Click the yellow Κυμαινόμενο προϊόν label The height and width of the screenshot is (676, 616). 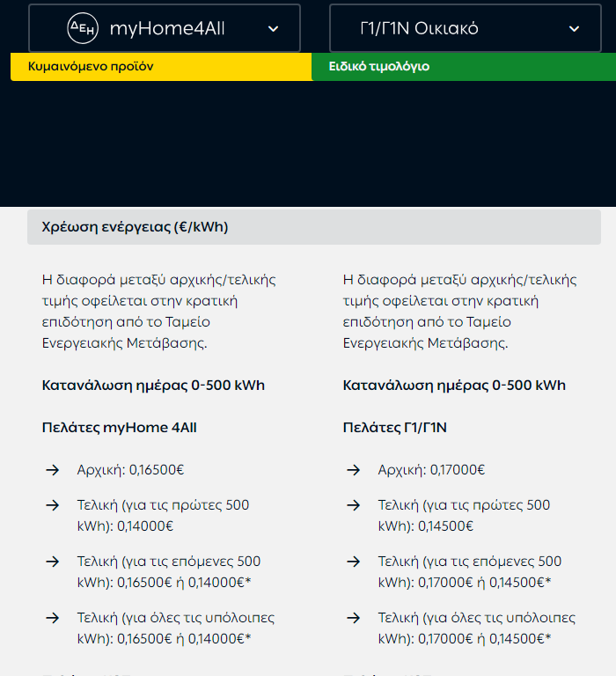[x=161, y=66]
